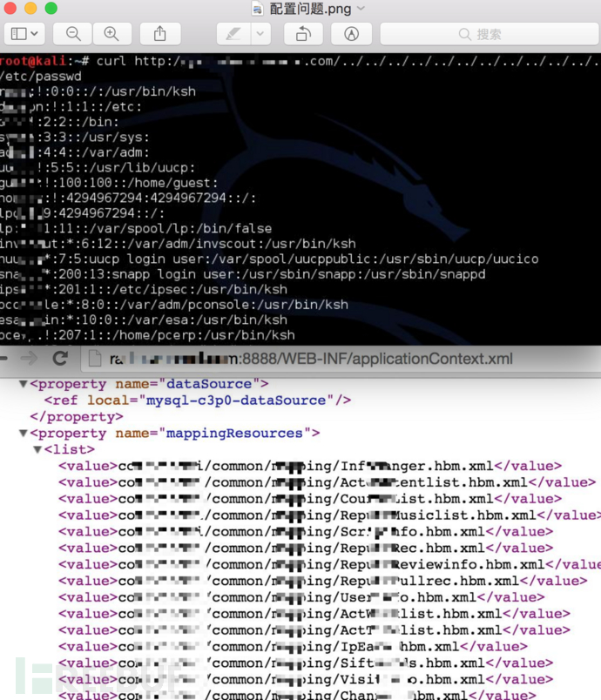Click the curl command line in terminal
The height and width of the screenshot is (700, 601).
pos(300,61)
